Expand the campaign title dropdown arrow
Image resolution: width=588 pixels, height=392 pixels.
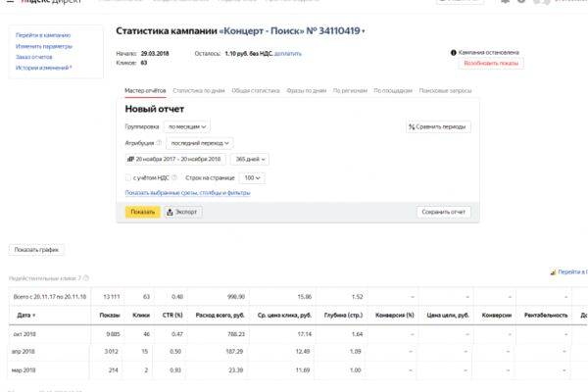[x=363, y=31]
